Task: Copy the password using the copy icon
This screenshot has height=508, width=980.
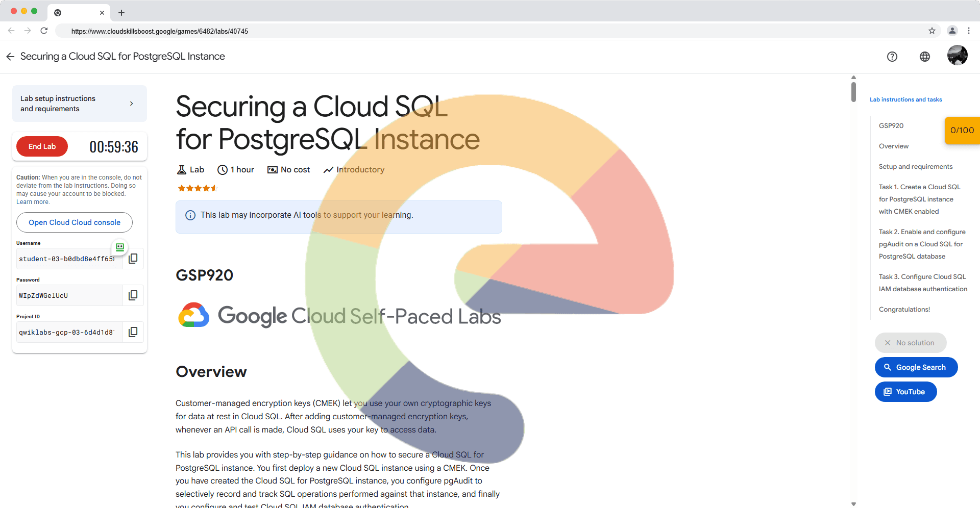Action: click(133, 295)
